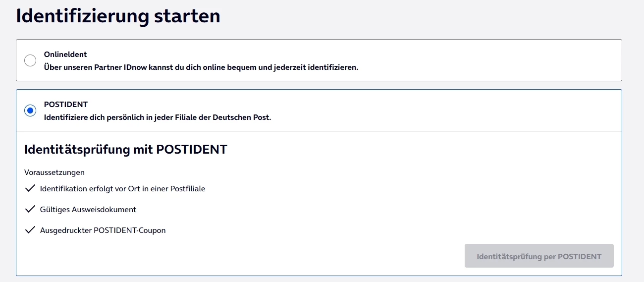The image size is (644, 282).
Task: Click the Identitätsprüfung per POSTIDENT button
Action: click(539, 256)
